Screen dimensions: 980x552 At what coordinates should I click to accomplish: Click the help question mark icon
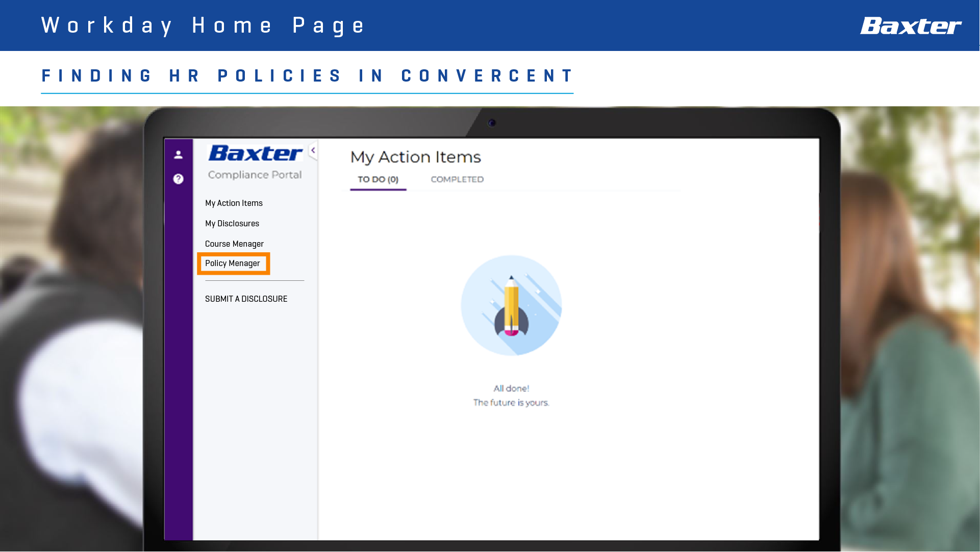pos(178,179)
